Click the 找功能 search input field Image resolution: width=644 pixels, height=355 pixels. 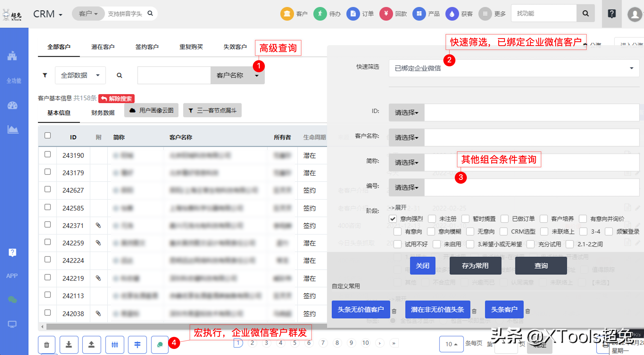pyautogui.click(x=544, y=13)
